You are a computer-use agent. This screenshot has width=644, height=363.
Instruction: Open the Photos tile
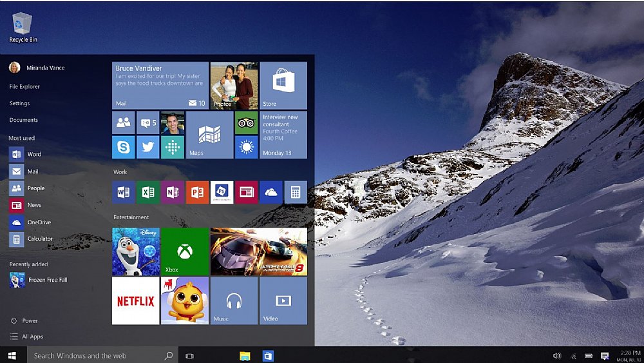click(x=234, y=85)
